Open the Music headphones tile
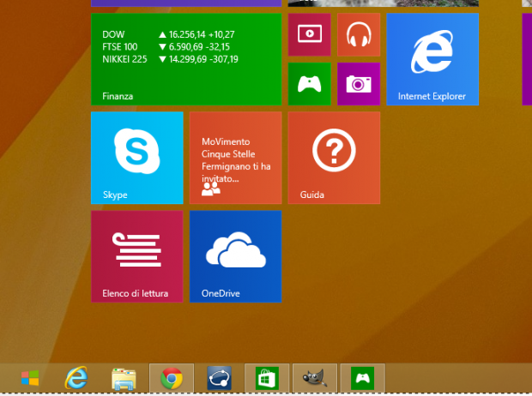This screenshot has width=532, height=396. coord(359,34)
